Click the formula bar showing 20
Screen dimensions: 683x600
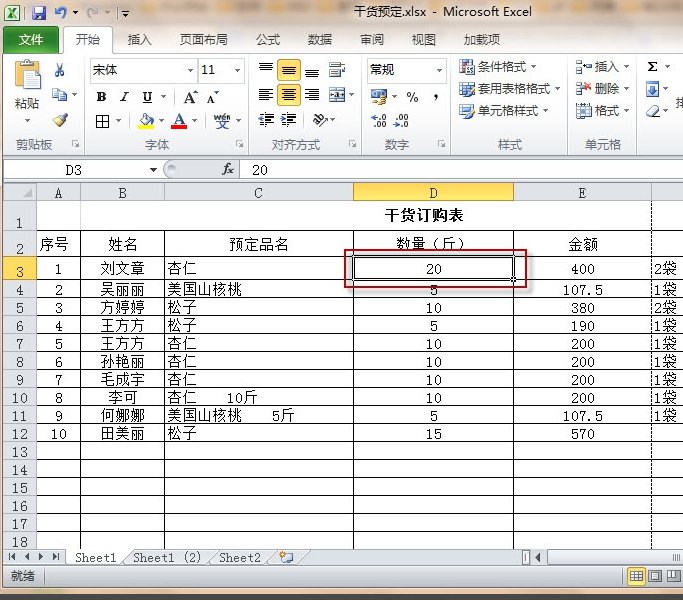click(462, 170)
